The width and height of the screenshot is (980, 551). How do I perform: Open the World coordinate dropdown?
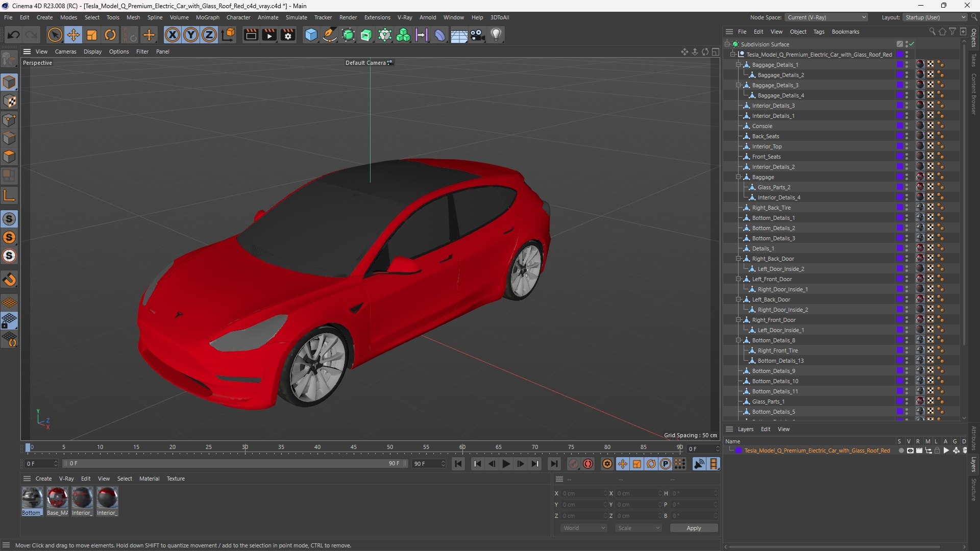coord(583,528)
